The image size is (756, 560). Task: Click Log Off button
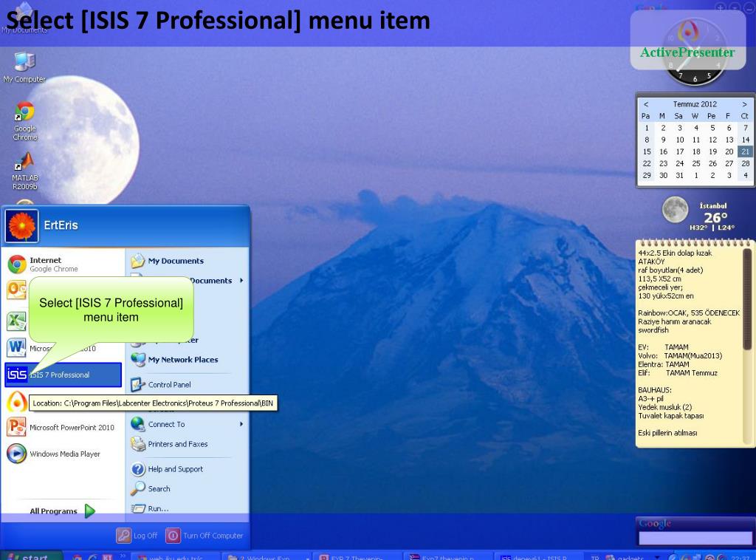click(137, 536)
